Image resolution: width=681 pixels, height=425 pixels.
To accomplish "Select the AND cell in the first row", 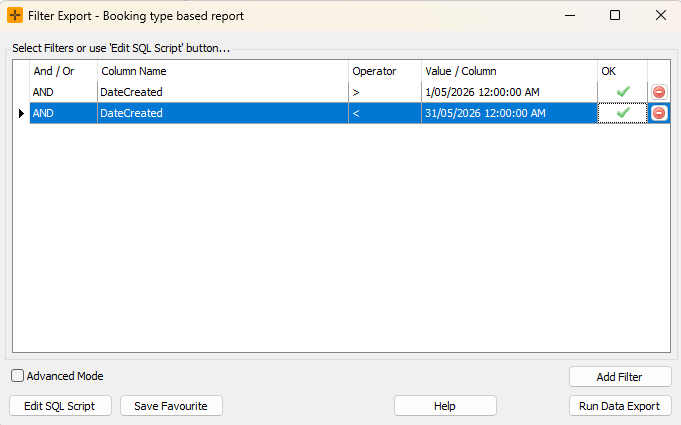I will tap(63, 92).
